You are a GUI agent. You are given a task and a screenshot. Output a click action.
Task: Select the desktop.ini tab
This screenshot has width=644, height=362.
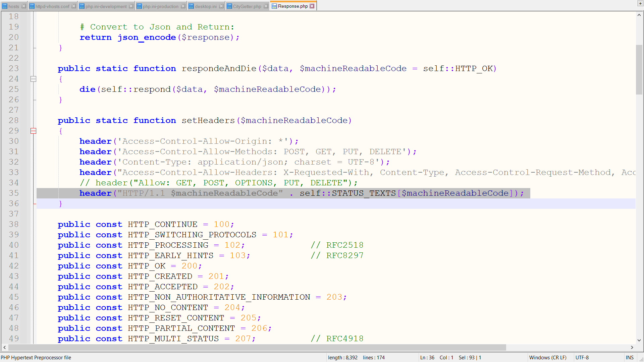(206, 6)
